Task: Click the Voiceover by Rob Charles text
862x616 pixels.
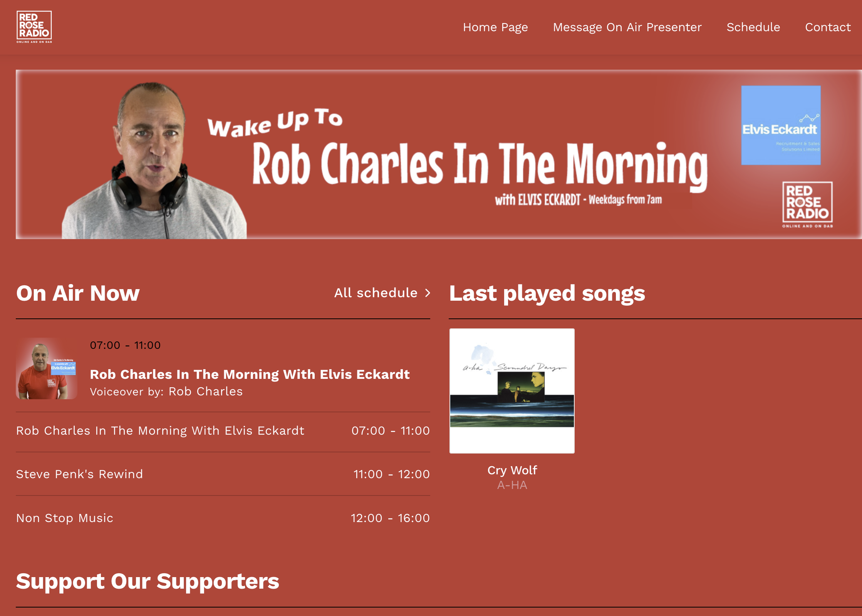Action: 166,392
